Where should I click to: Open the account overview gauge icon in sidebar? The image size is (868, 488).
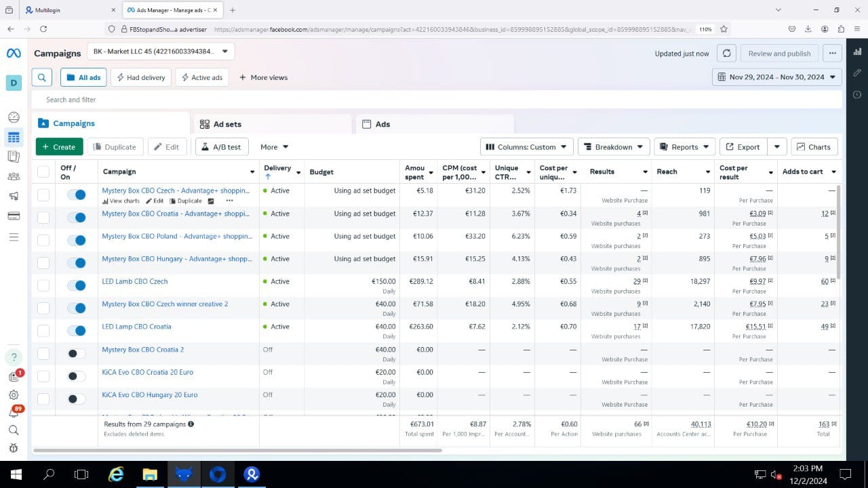point(14,117)
